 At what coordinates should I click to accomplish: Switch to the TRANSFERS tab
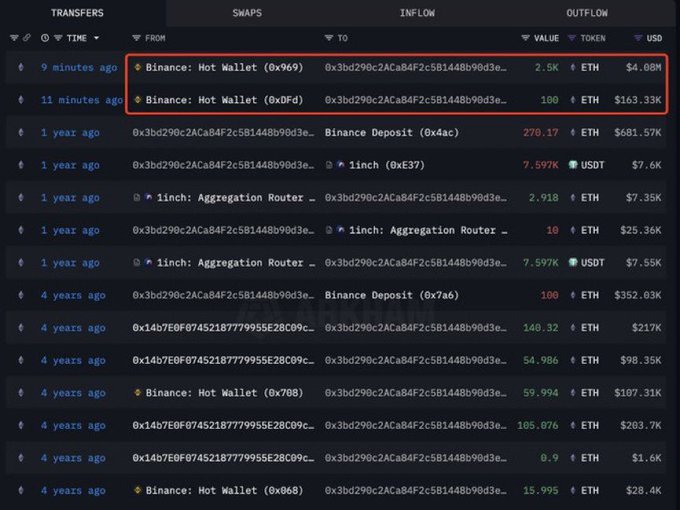click(77, 13)
